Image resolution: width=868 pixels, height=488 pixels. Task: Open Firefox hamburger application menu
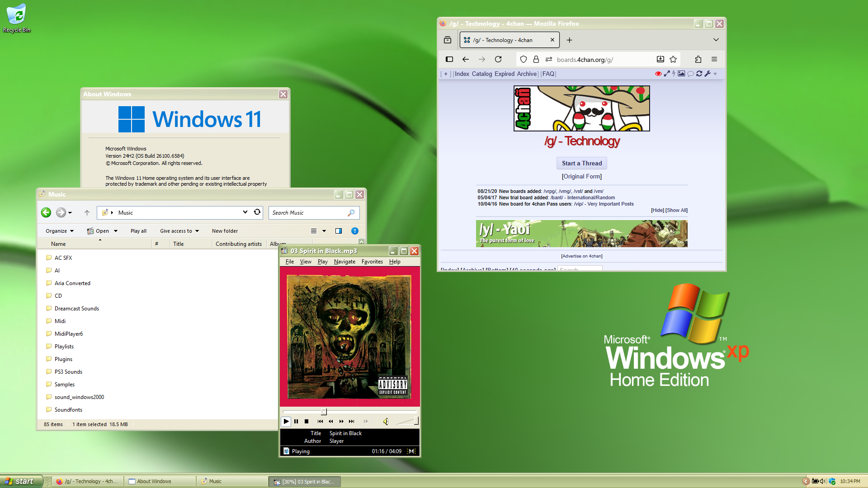tap(714, 59)
